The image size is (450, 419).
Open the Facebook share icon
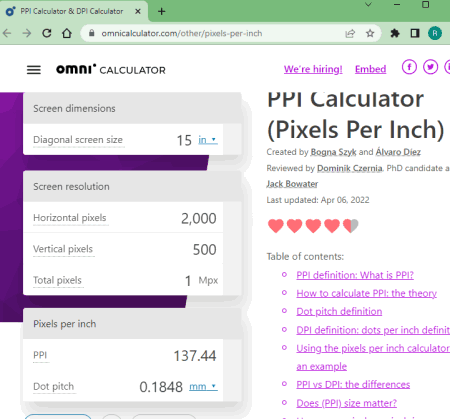click(x=409, y=67)
